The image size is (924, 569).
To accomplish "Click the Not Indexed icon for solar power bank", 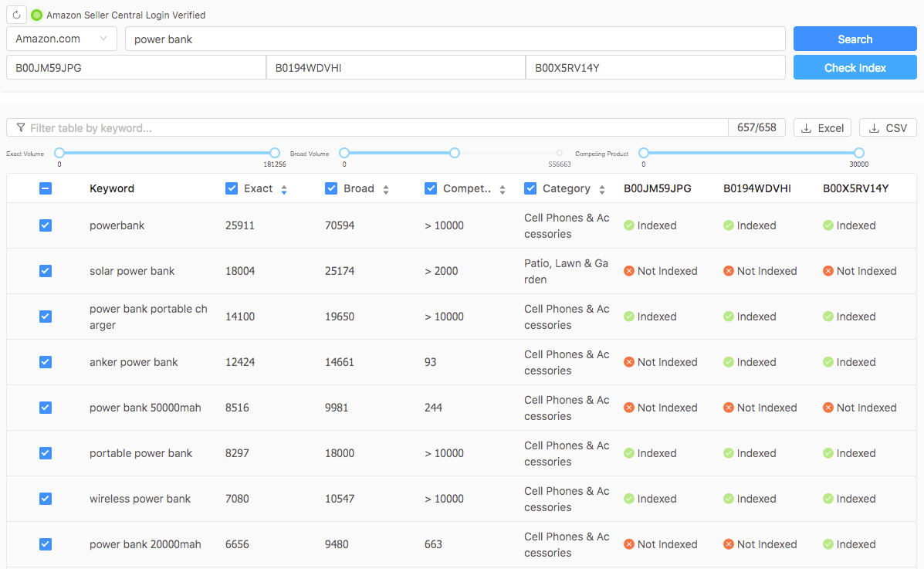I will click(628, 271).
